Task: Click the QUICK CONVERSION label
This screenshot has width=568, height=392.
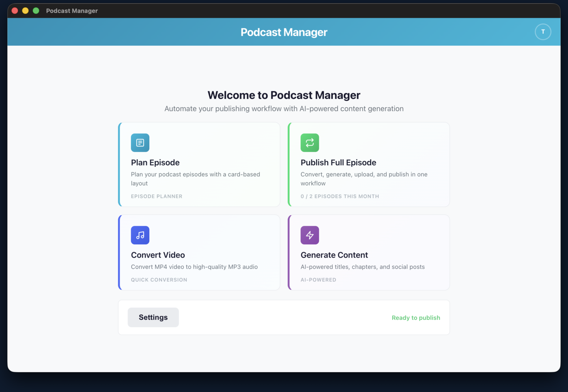Action: point(159,280)
